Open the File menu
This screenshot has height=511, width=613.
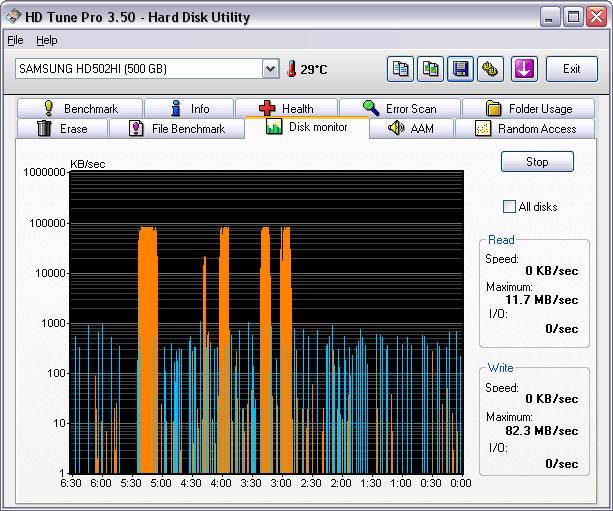(15, 40)
